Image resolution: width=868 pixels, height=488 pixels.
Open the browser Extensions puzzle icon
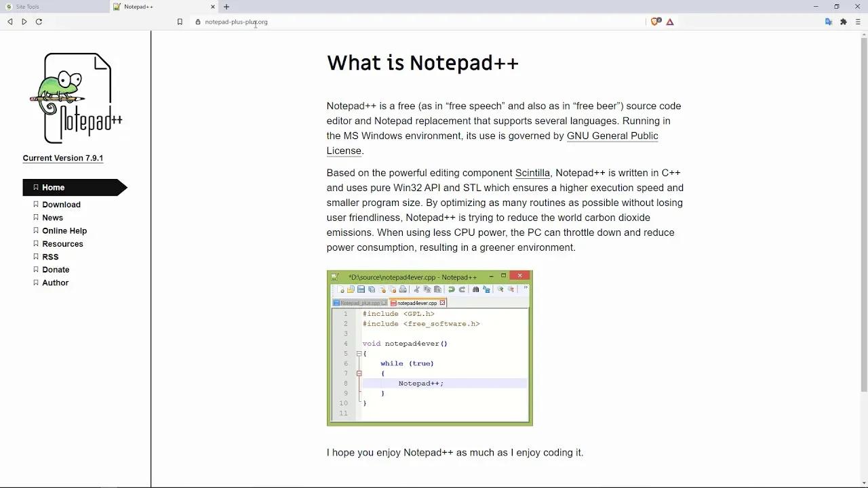coord(843,21)
